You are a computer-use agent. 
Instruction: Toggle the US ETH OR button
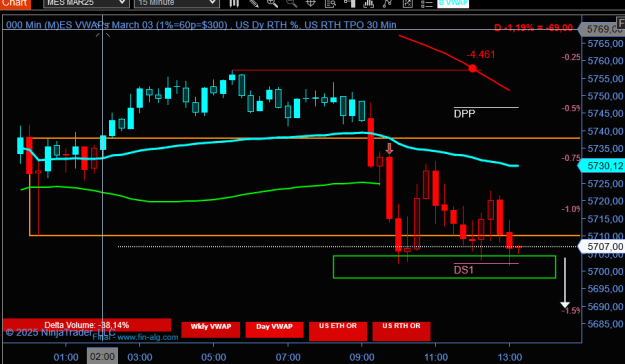(x=338, y=331)
